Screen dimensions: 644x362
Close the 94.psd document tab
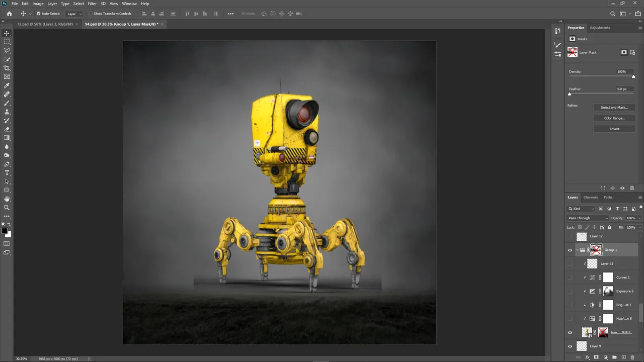(162, 24)
